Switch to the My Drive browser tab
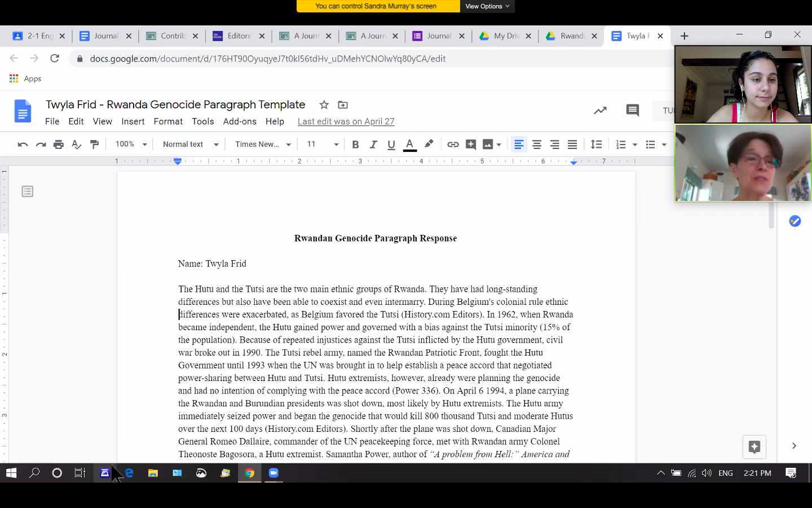The image size is (812, 508). 505,36
